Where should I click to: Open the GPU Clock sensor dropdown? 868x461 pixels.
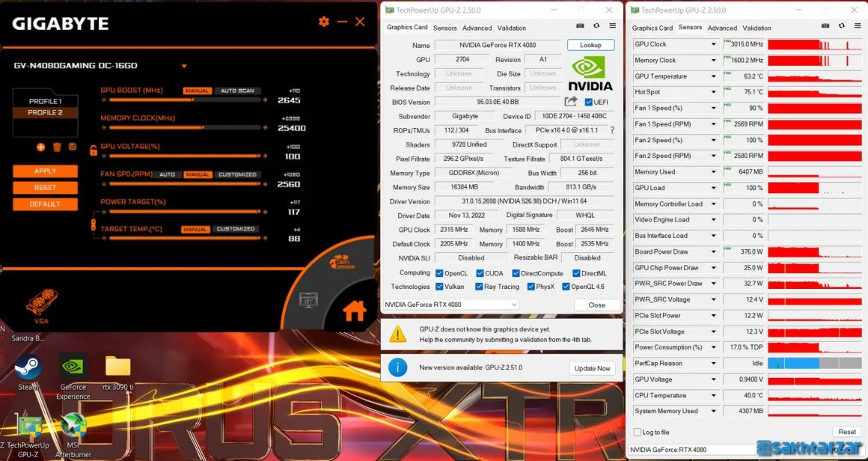(x=714, y=44)
